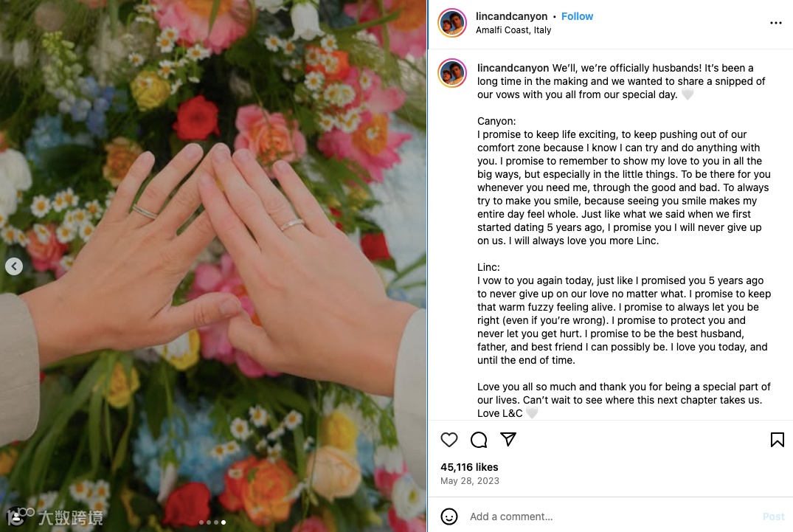Viewport: 793px width, 532px height.
Task: Select the last carousel dot indicator
Action: tap(224, 522)
